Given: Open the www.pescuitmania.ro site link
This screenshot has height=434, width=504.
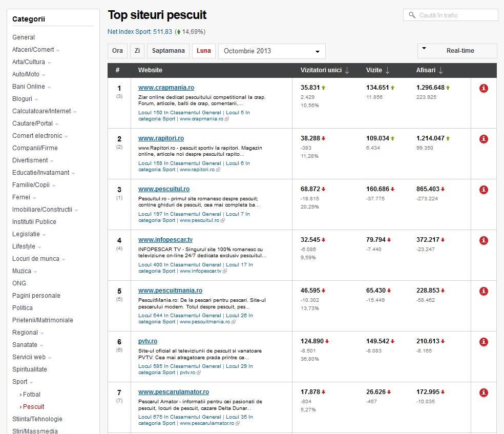Looking at the screenshot, I should [170, 291].
